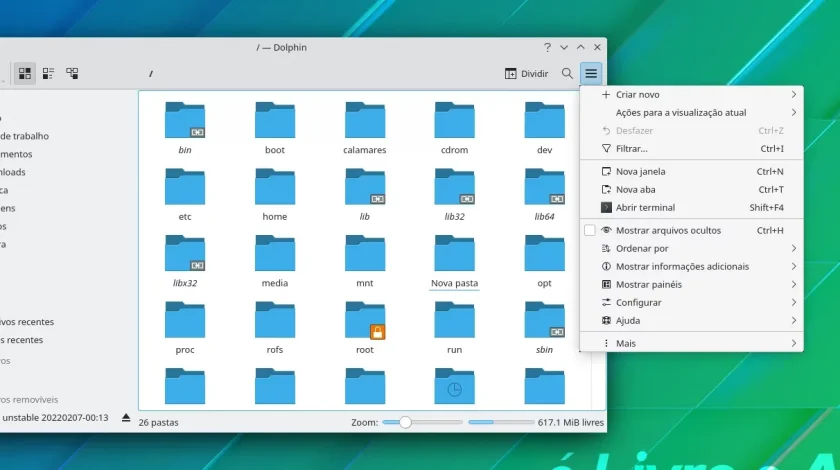Expand the Criar novo submenu
This screenshot has width=840, height=470.
pos(692,94)
